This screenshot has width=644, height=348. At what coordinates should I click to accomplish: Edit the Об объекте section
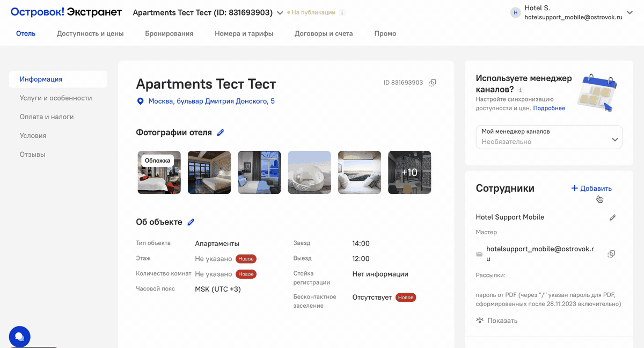(x=191, y=222)
